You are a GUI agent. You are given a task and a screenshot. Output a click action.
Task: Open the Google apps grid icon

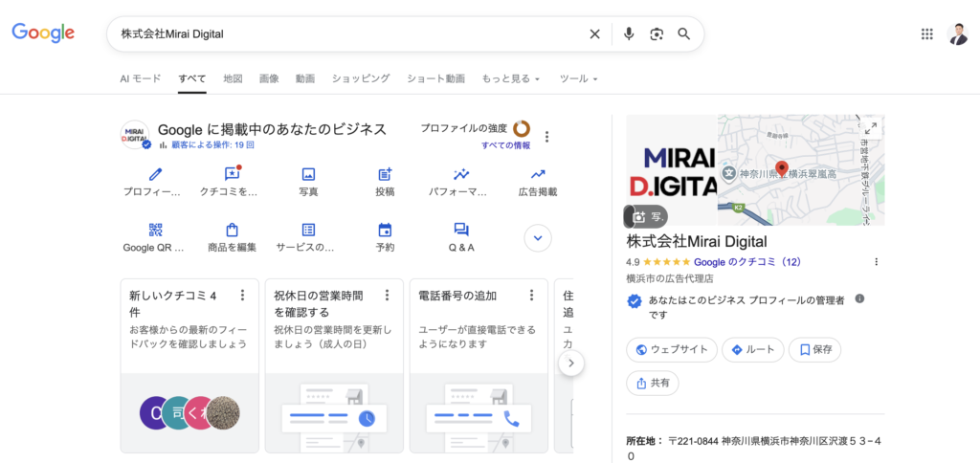[926, 33]
